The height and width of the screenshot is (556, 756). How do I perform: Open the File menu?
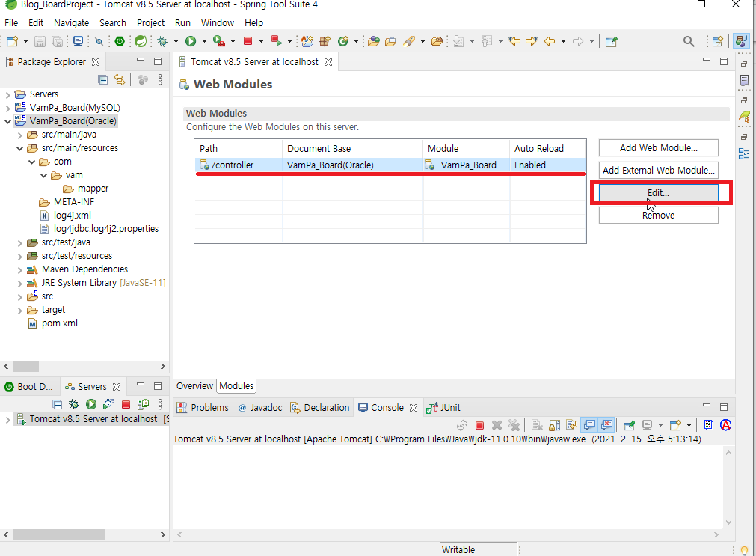pyautogui.click(x=11, y=22)
